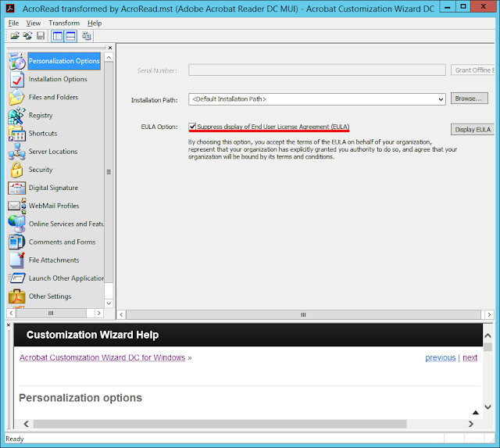500x448 pixels.
Task: Click the Open Package toolbar icon
Action: (x=15, y=36)
